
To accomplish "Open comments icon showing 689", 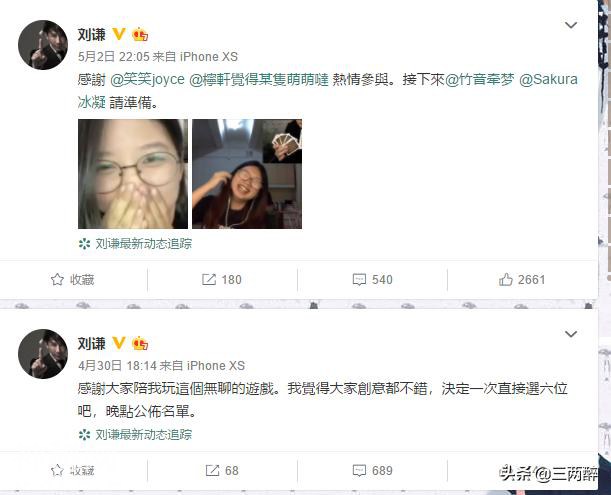I will point(359,470).
